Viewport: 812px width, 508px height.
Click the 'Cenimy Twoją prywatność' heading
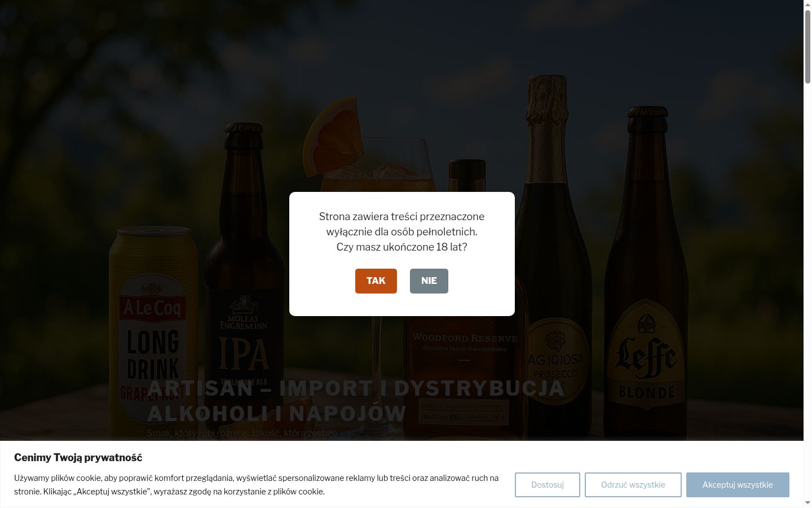tap(78, 458)
